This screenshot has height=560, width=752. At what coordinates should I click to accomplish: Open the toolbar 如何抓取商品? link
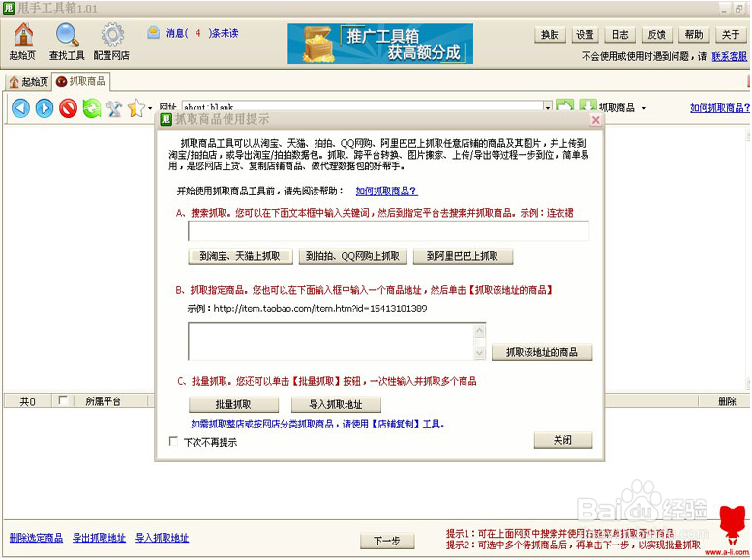[x=720, y=108]
